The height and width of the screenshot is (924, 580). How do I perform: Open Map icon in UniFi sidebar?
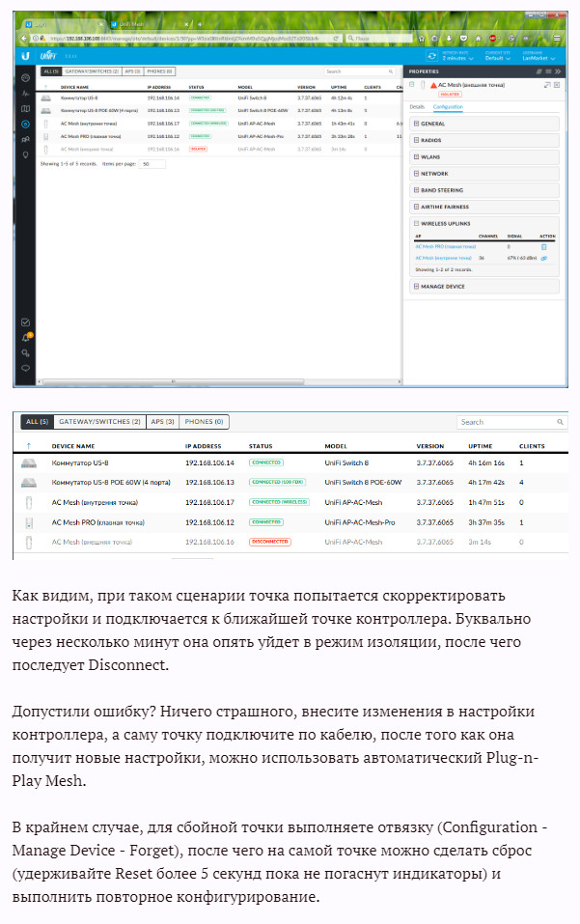click(25, 108)
